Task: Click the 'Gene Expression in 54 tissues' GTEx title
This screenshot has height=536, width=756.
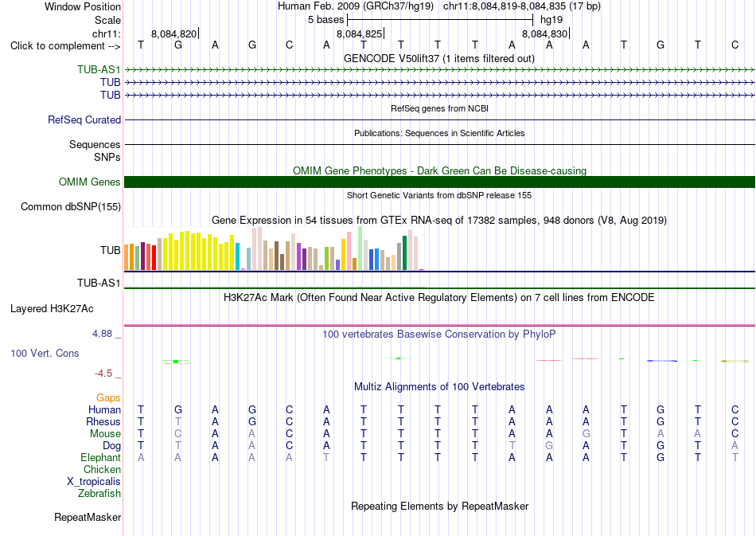Action: [x=439, y=220]
